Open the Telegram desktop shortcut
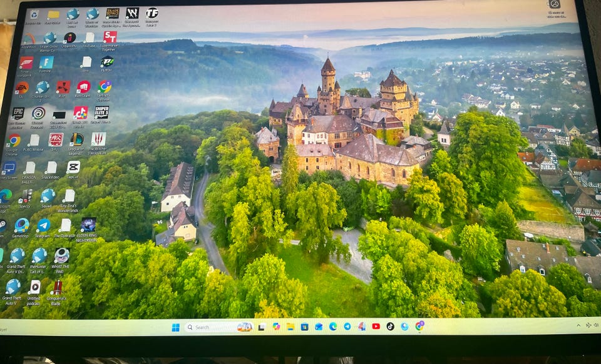This screenshot has height=364, width=601. (x=43, y=225)
